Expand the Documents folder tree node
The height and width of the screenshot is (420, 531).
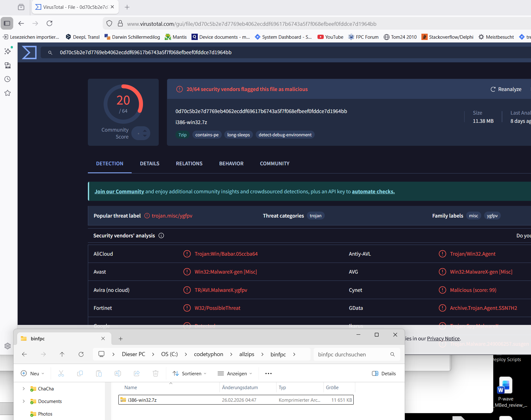[x=24, y=401]
